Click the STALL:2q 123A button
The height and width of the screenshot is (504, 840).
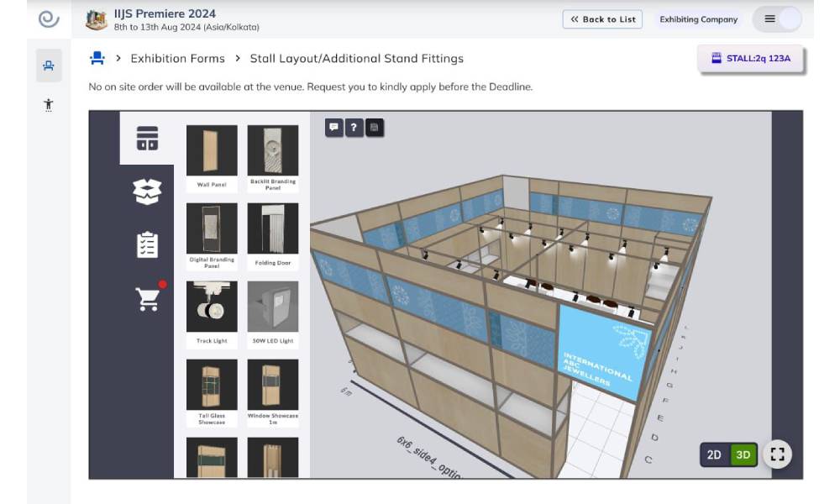[x=750, y=59]
